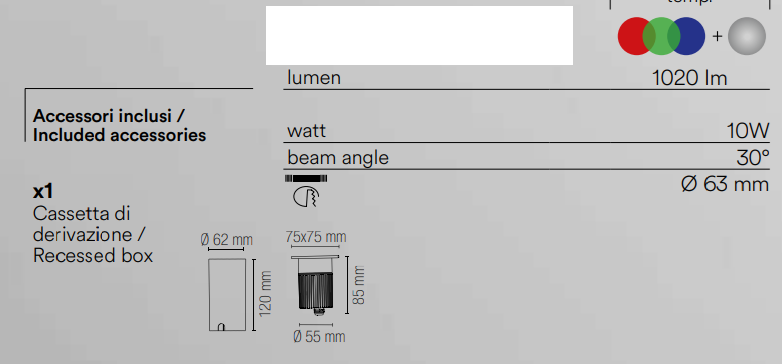Screen dimensions: 782x364
Task: Click the Ø 55 mm dimension label
Action: pyautogui.click(x=319, y=337)
